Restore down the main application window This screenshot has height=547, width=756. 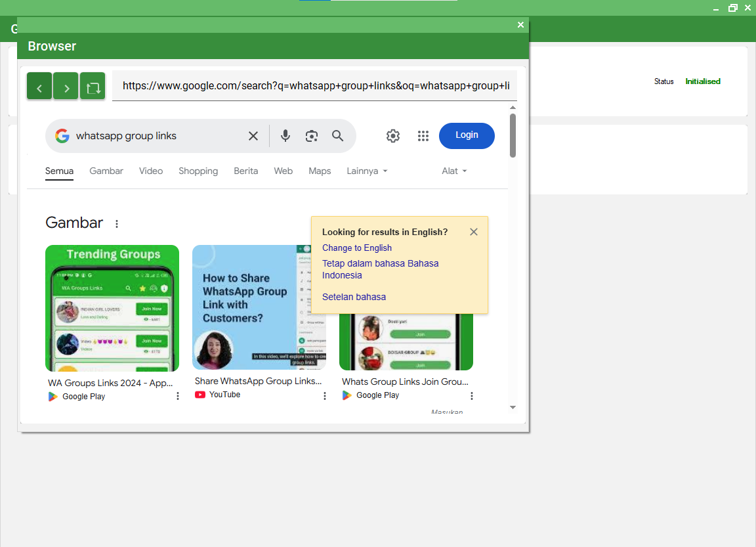click(733, 8)
